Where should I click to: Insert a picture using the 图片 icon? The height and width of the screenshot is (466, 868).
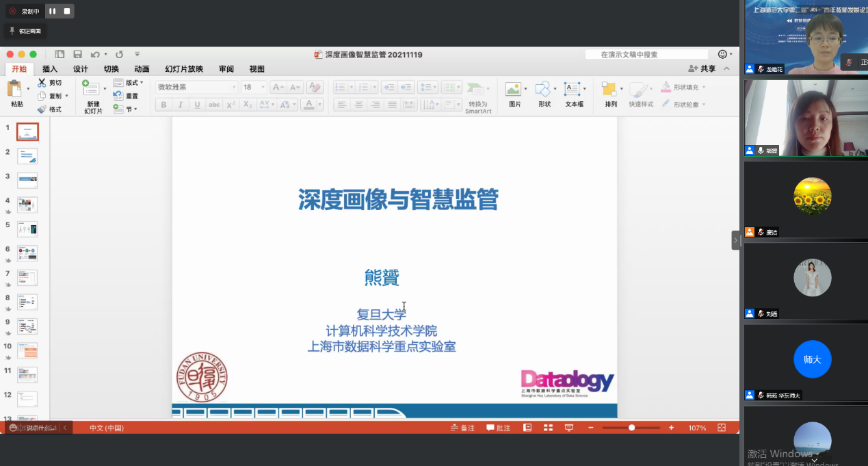pyautogui.click(x=513, y=90)
